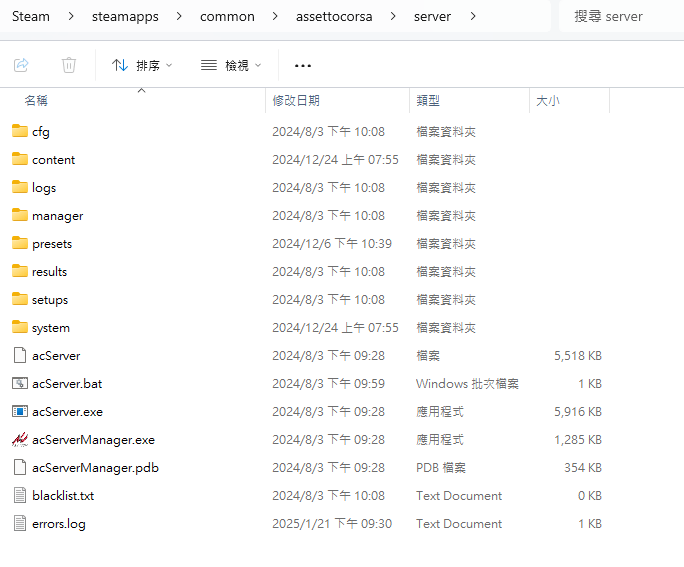684x567 pixels.
Task: Click the acServer blank file icon
Action: tap(20, 355)
